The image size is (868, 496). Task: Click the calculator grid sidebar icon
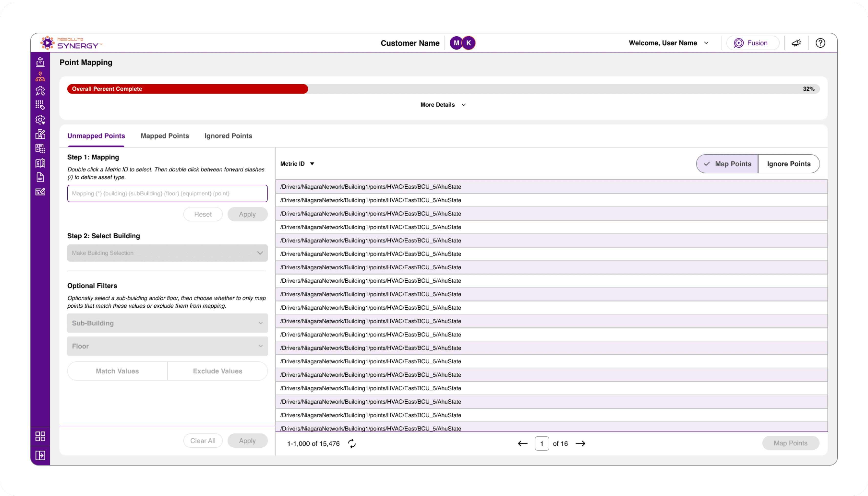pos(40,148)
